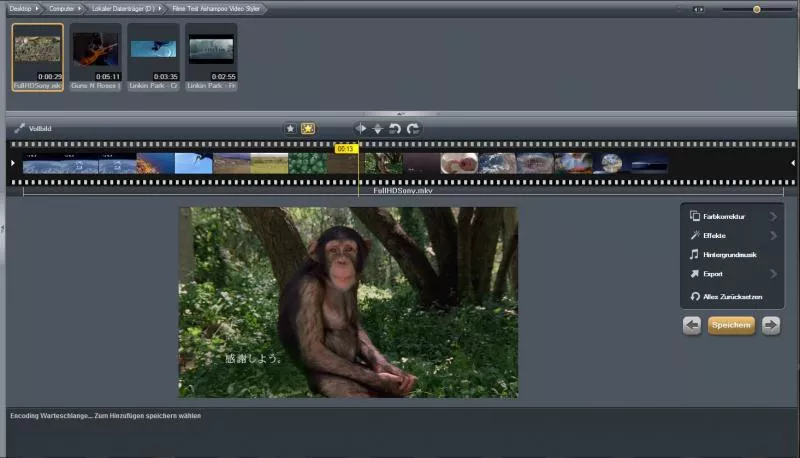Expand the arrow after Computer breadcrumb
Viewport: 800px width, 458px height.
(80, 9)
